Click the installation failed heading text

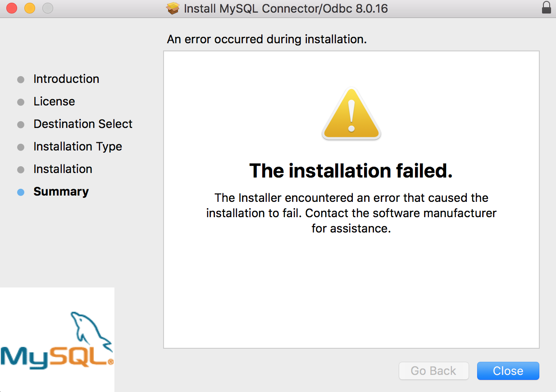pyautogui.click(x=351, y=171)
